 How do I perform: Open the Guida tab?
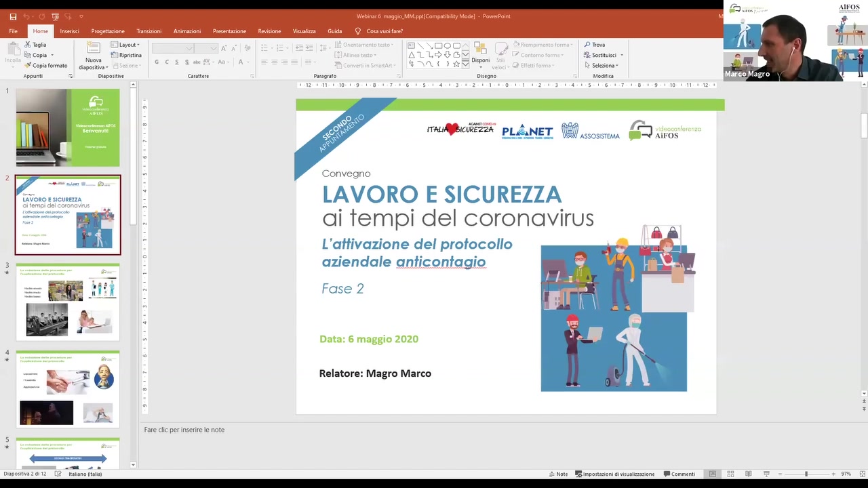click(334, 31)
